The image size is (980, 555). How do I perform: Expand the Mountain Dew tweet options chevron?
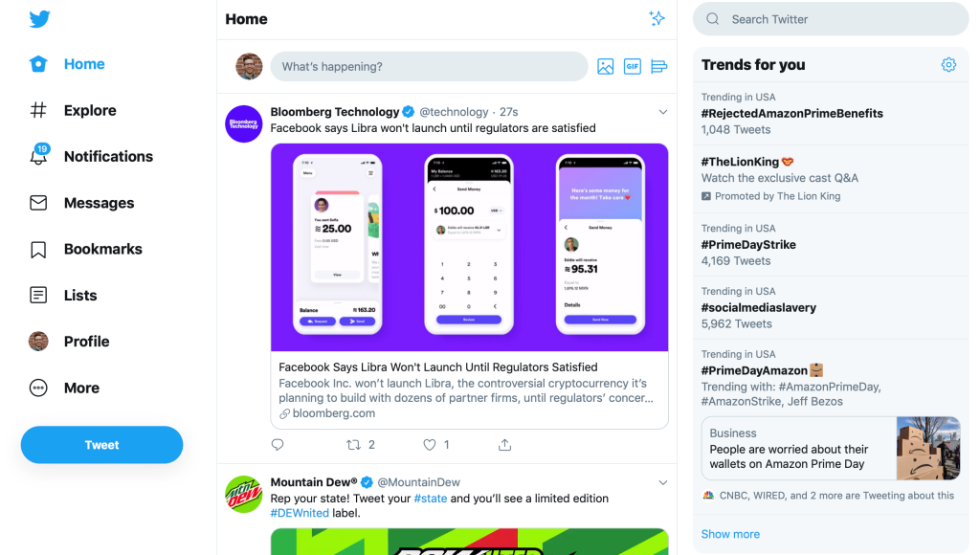tap(663, 482)
